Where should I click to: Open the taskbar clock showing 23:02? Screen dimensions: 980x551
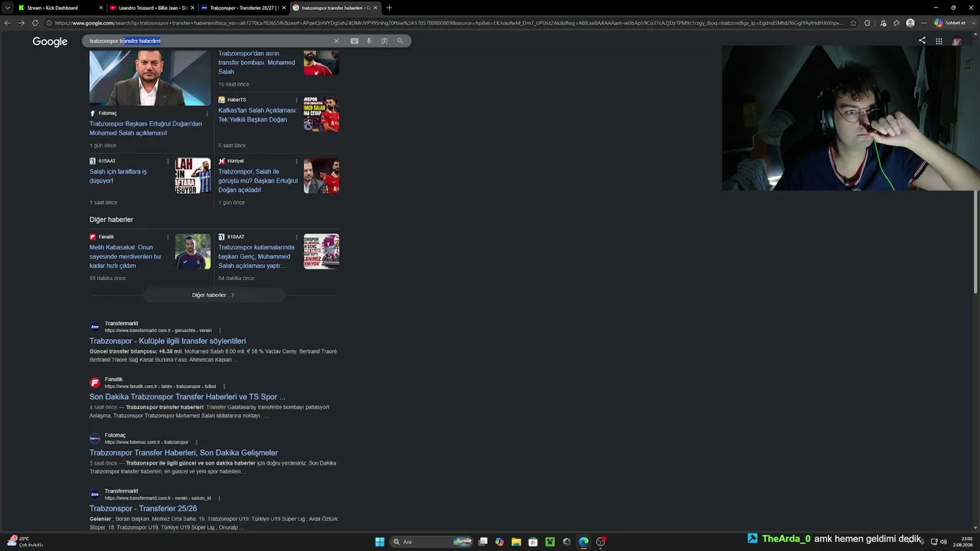(962, 542)
